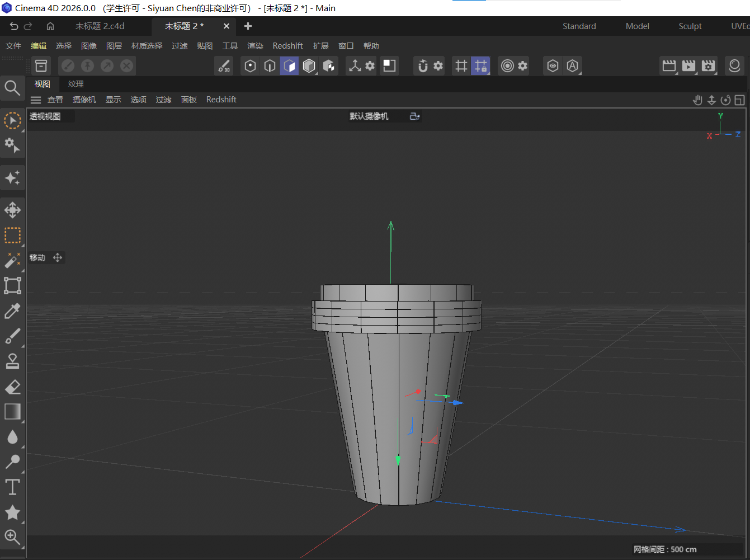Open the viewport hamburger menu

point(36,100)
